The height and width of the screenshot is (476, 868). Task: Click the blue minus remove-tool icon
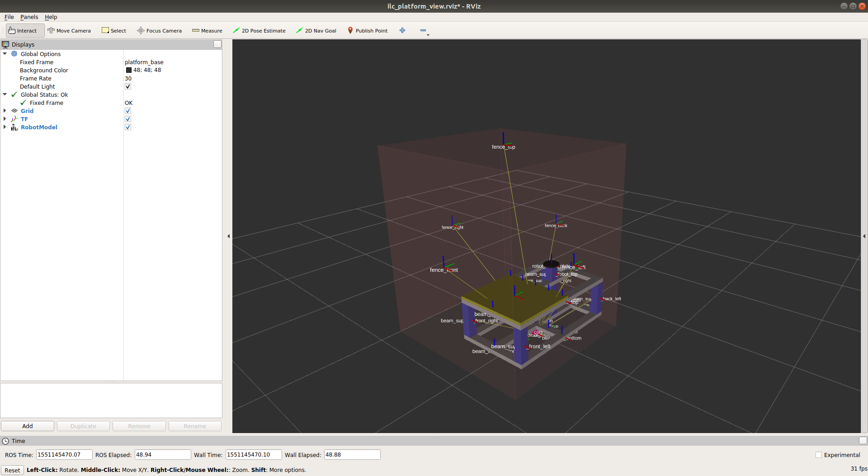(423, 30)
